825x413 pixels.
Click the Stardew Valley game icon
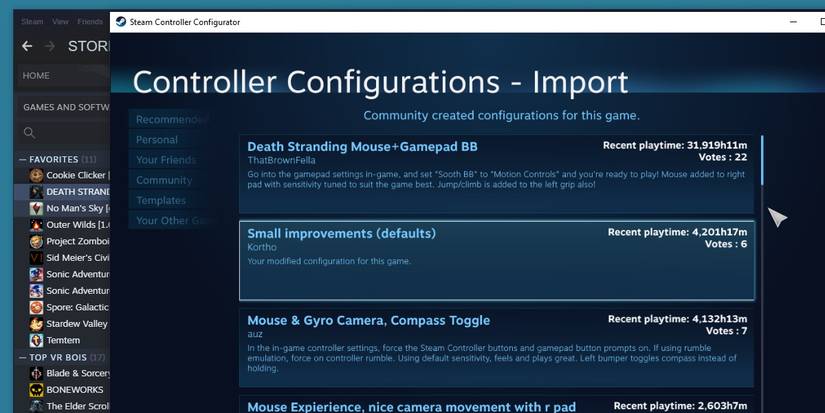36,324
